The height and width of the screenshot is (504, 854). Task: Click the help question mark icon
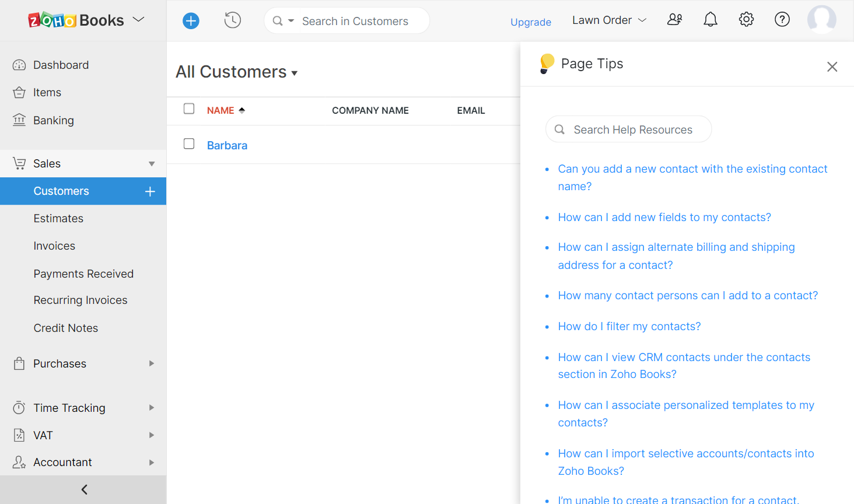(x=782, y=20)
